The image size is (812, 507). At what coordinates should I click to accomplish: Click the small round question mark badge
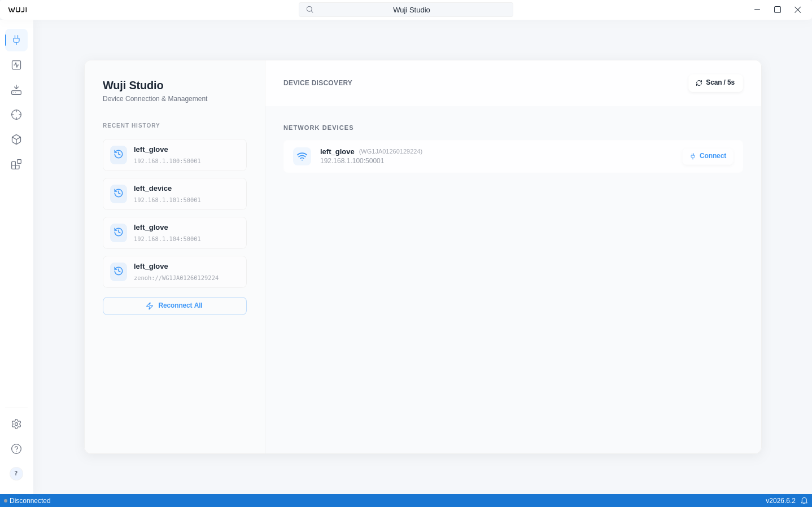16,473
